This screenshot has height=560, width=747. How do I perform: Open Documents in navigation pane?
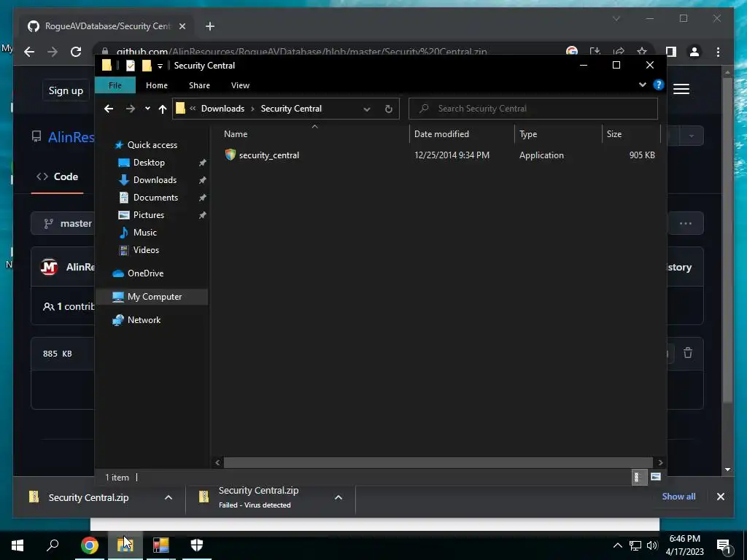pos(155,198)
